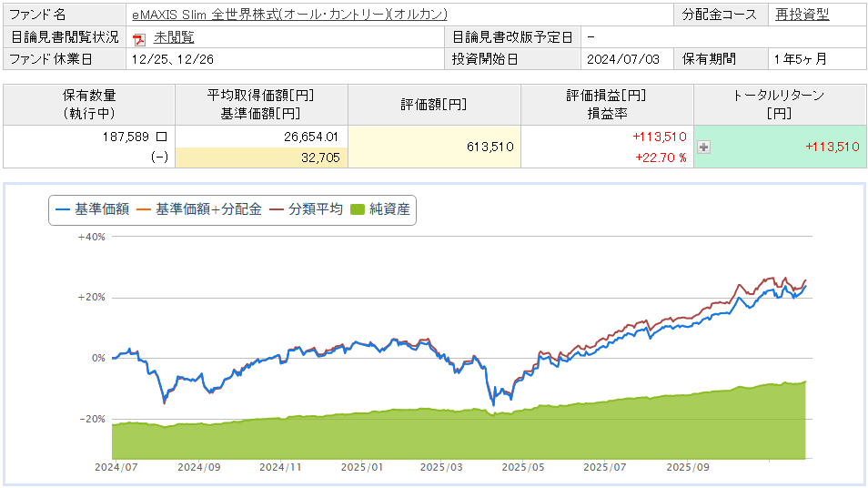This screenshot has width=868, height=488.
Task: Expand the トータルリターン plus icon
Action: click(x=703, y=147)
